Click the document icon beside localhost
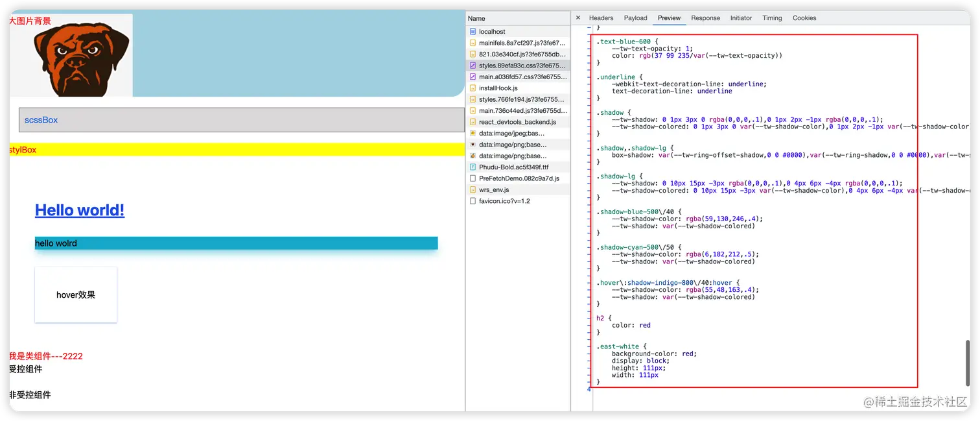This screenshot has width=980, height=421. (x=472, y=31)
